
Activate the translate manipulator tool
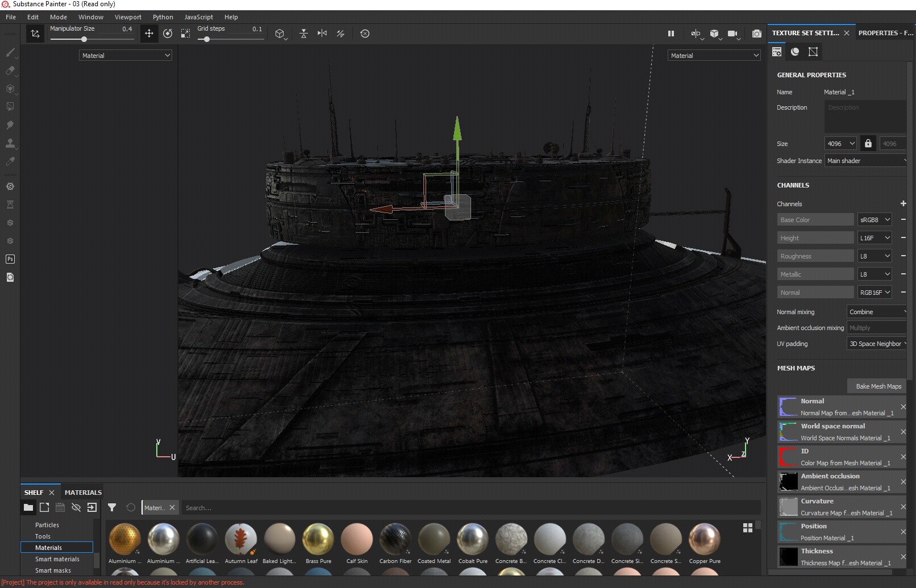click(x=149, y=34)
